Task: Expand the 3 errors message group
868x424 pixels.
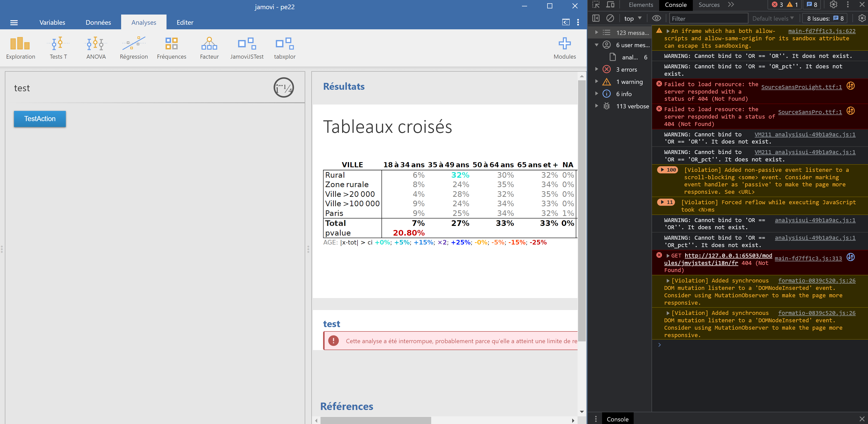Action: 596,69
